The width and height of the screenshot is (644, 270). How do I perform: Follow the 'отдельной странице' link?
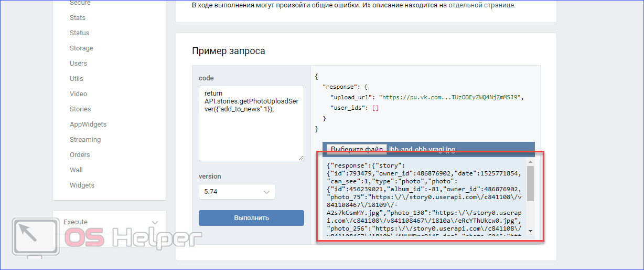click(x=481, y=5)
